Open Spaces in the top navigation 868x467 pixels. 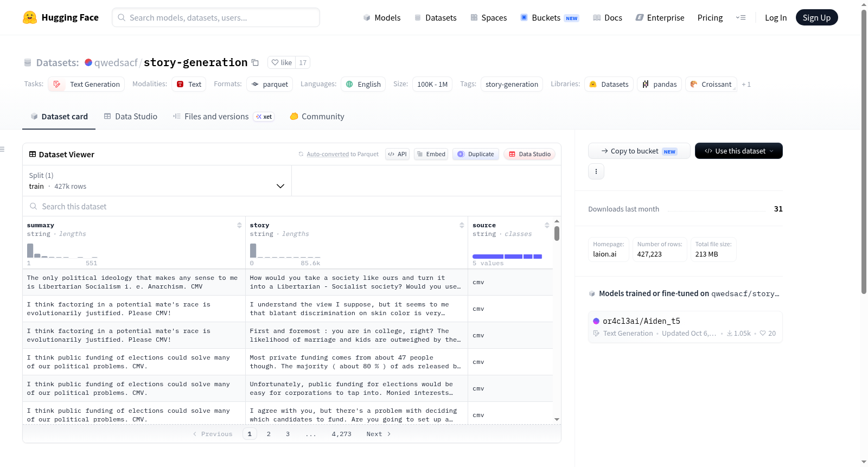pyautogui.click(x=488, y=17)
